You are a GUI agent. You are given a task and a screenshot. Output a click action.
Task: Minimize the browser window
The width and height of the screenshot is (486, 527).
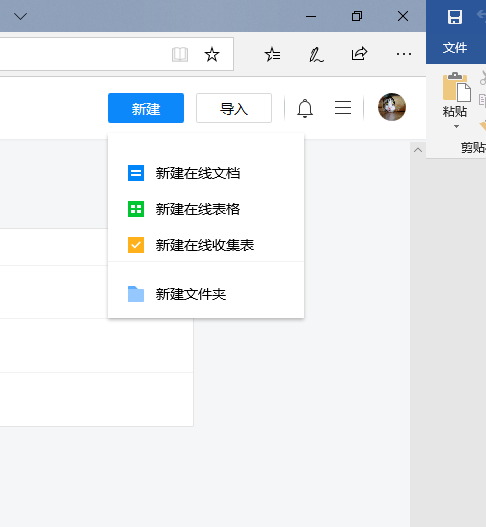click(311, 16)
